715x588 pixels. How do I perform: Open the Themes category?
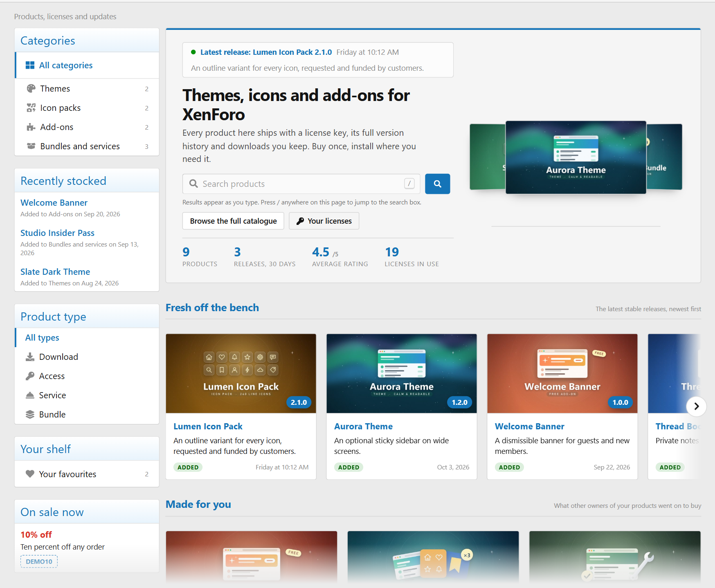[87, 89]
